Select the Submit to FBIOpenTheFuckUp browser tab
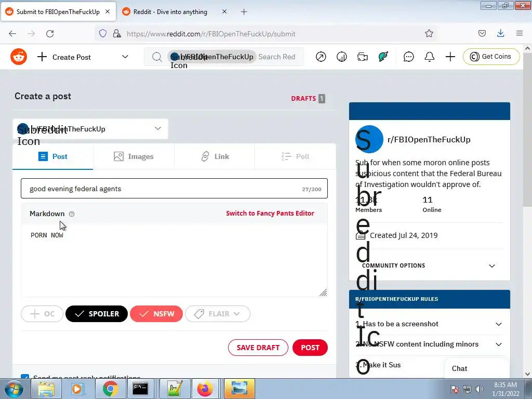 click(58, 12)
